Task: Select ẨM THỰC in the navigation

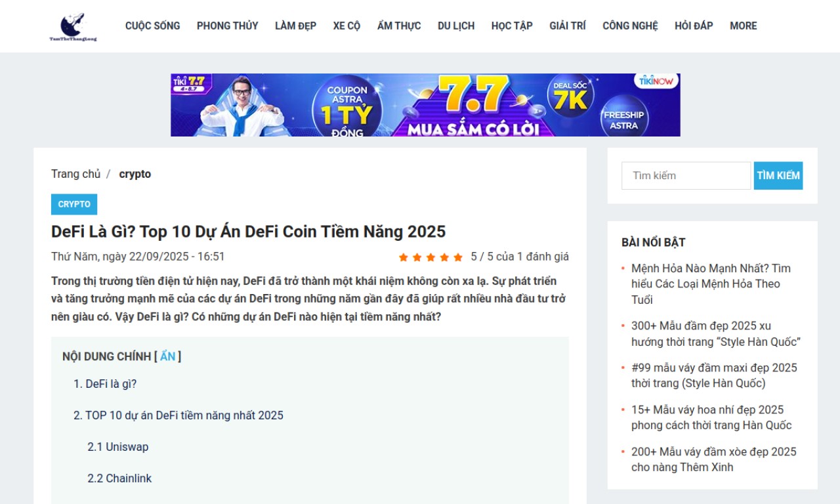Action: (399, 26)
